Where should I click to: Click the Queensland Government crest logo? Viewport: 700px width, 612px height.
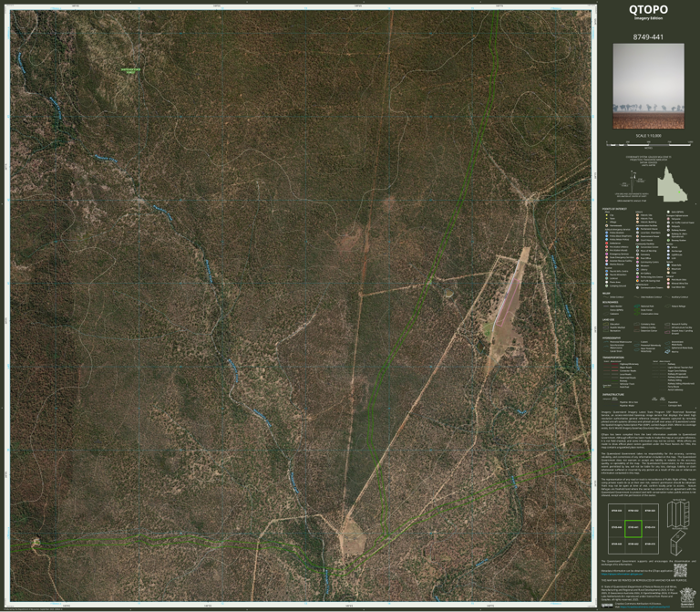tap(686, 597)
